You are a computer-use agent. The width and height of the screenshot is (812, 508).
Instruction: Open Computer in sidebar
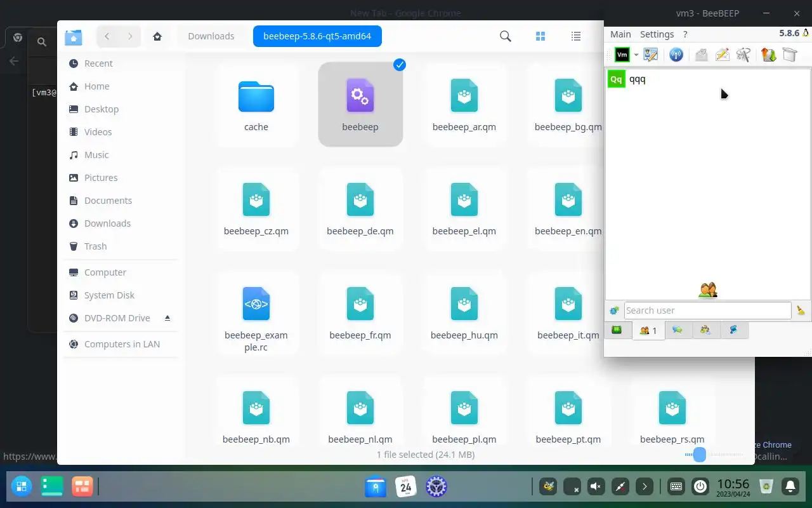(x=121, y=272)
